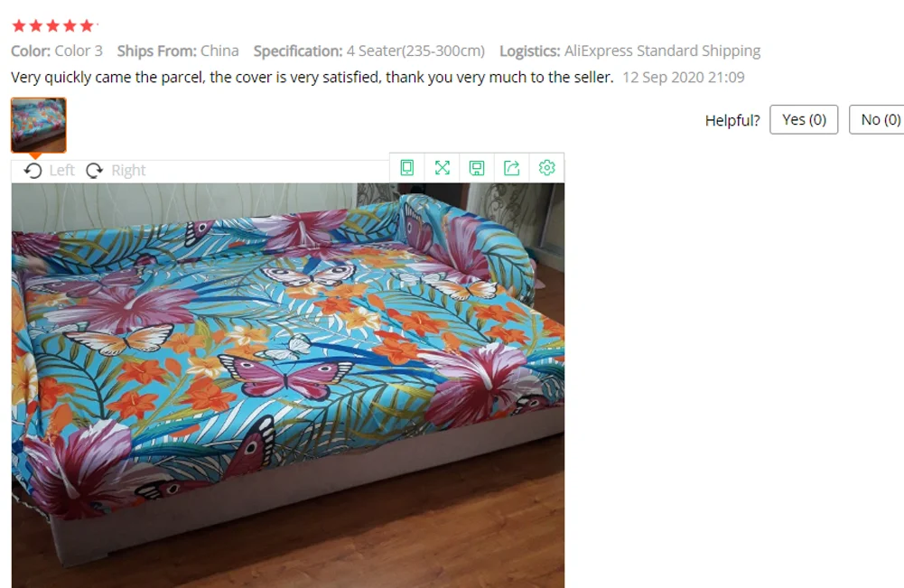904x588 pixels.
Task: Click the 'Left' rotate label
Action: tap(61, 171)
